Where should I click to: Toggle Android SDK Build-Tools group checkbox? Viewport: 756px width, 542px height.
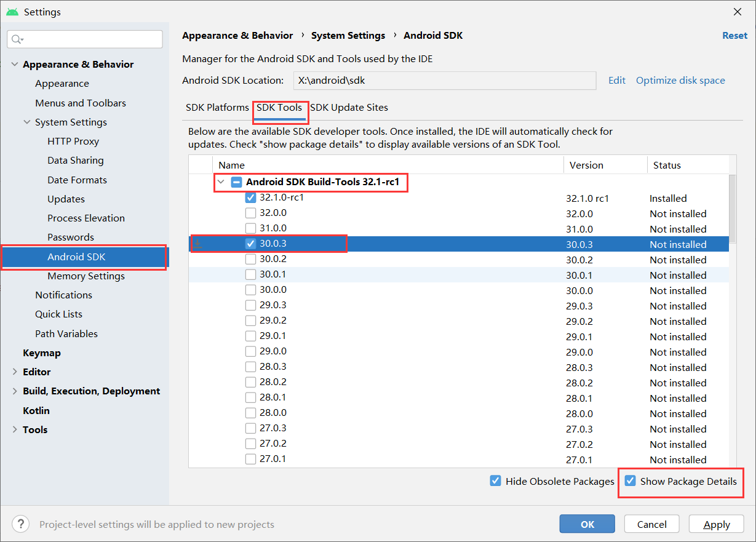(x=236, y=182)
